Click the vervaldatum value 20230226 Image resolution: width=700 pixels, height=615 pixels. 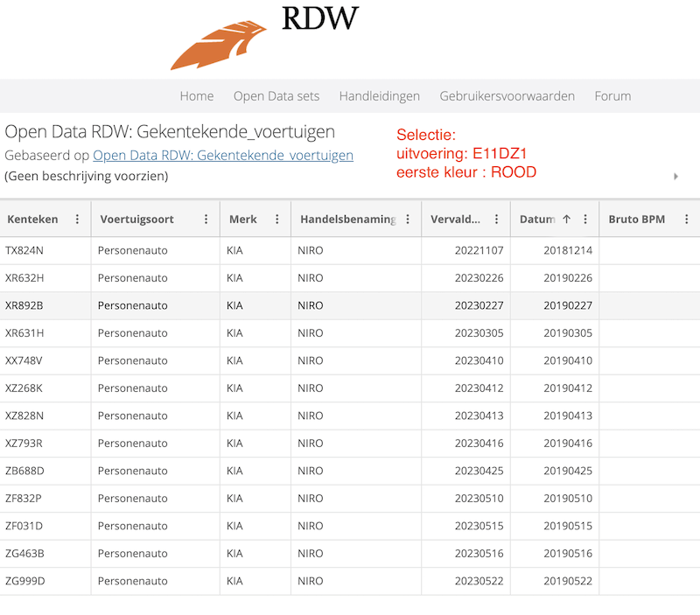pos(479,278)
